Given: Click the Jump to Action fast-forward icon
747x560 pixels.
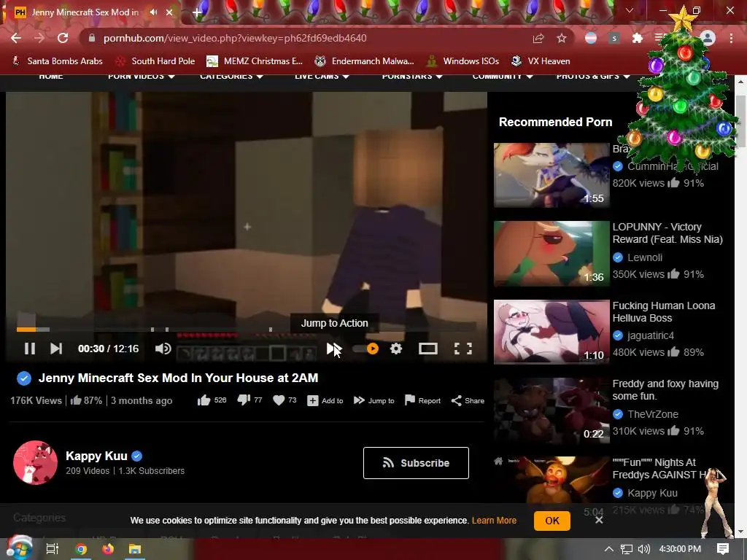Looking at the screenshot, I should (333, 349).
